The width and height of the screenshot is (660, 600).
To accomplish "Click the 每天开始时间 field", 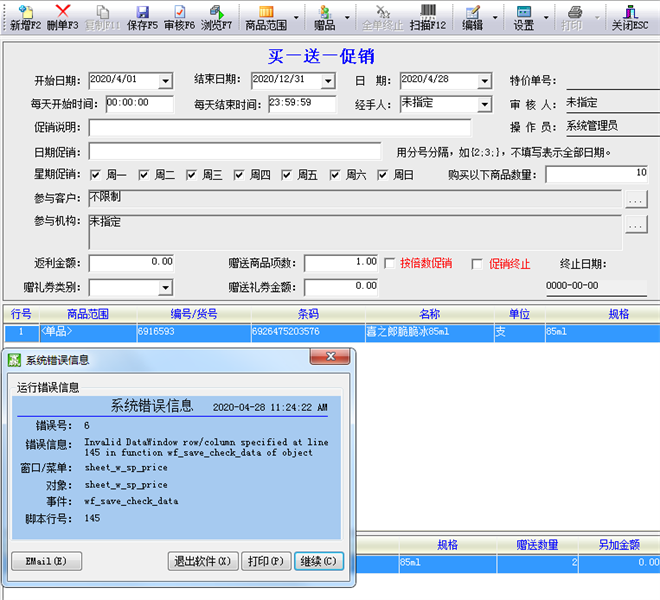I will [x=139, y=104].
